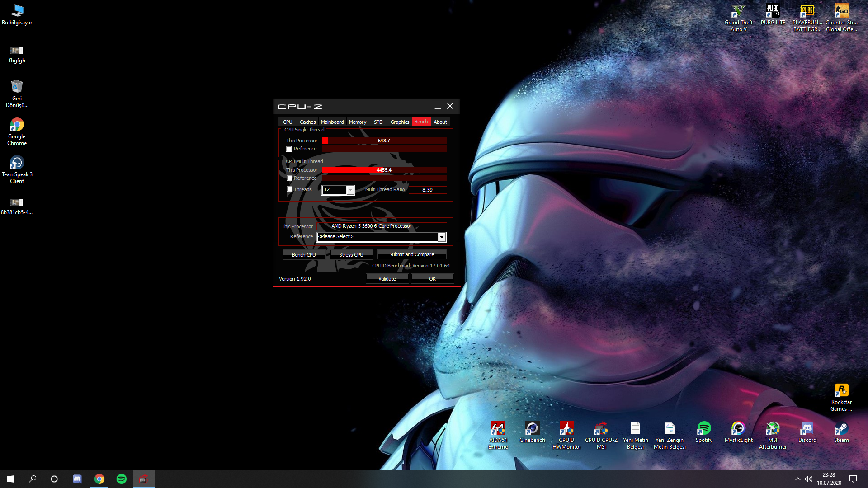Click Multi Thread Ratio value field
This screenshot has height=488, width=868.
click(x=428, y=190)
